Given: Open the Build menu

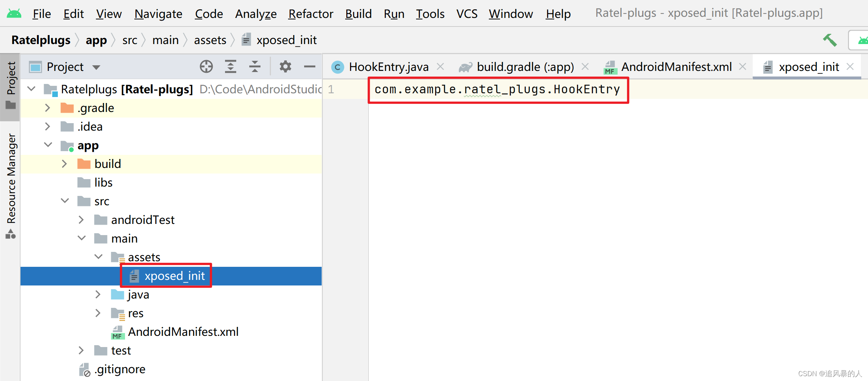Looking at the screenshot, I should pos(358,14).
